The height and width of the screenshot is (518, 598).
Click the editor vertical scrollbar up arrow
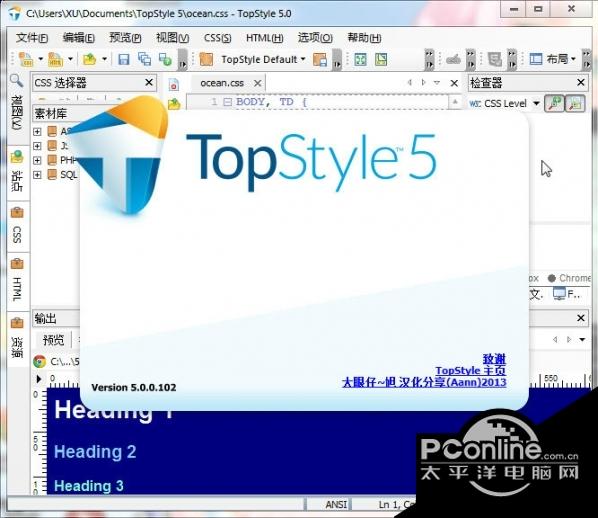coord(455,102)
